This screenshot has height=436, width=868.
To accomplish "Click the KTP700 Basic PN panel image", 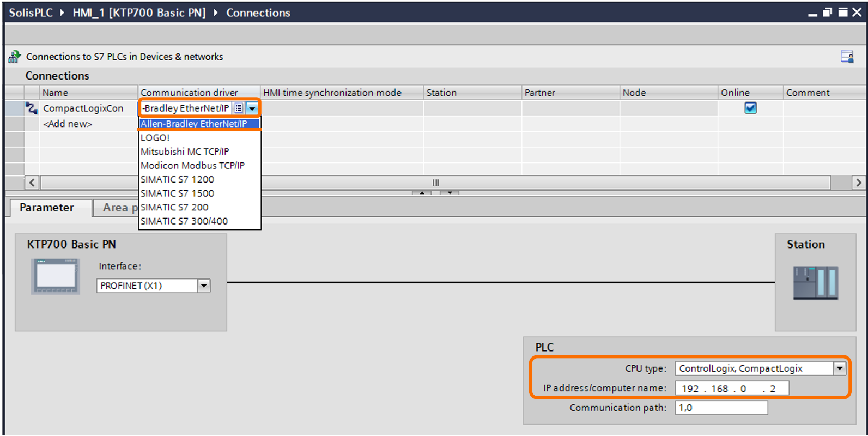I will point(56,276).
